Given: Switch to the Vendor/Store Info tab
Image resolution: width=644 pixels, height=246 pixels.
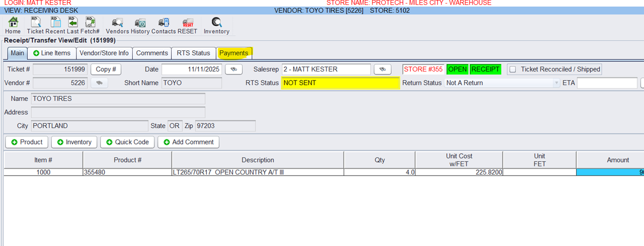Looking at the screenshot, I should point(104,53).
